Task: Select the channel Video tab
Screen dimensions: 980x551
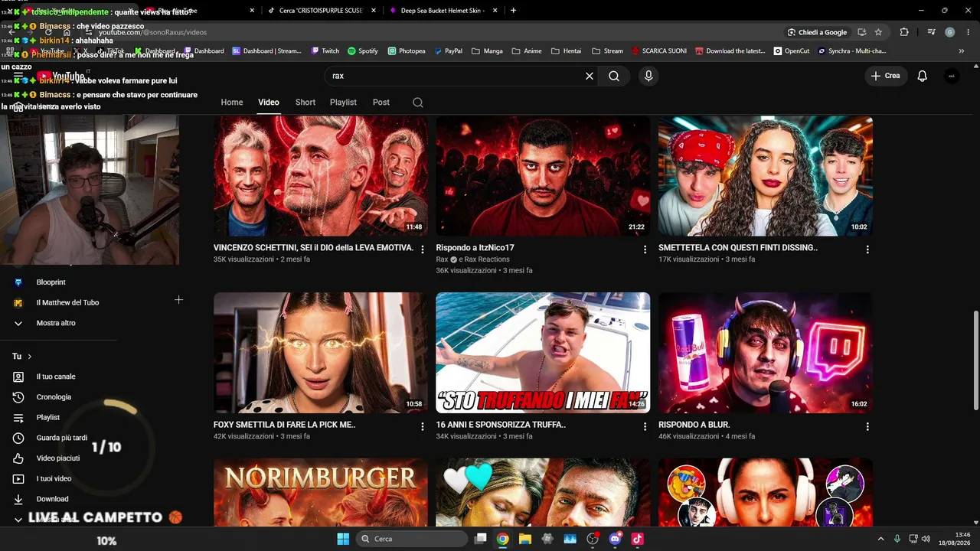Action: tap(269, 103)
